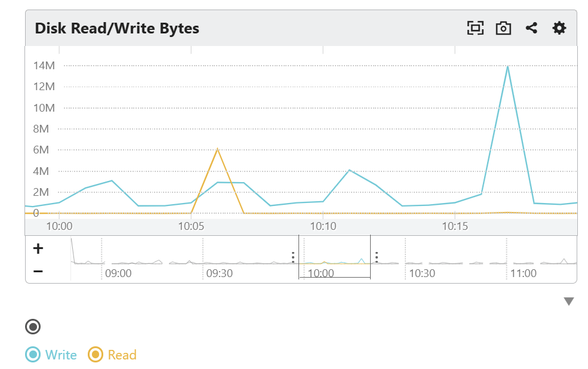
Task: Click the "Read" legend text label
Action: pos(122,355)
